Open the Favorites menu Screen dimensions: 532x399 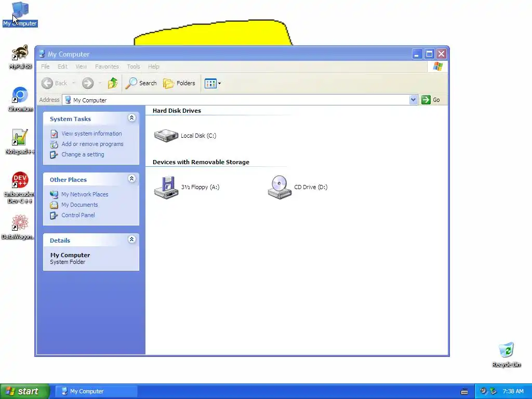click(107, 66)
